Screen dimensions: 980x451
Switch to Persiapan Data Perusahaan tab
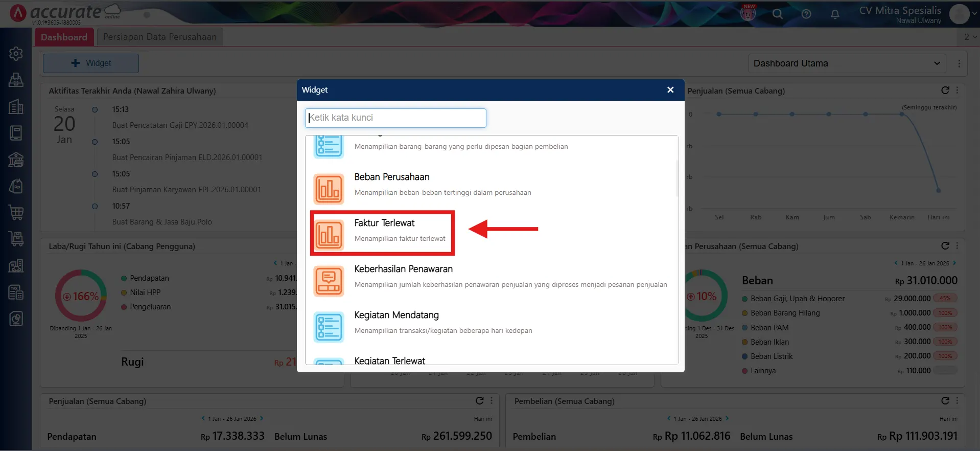pos(159,37)
